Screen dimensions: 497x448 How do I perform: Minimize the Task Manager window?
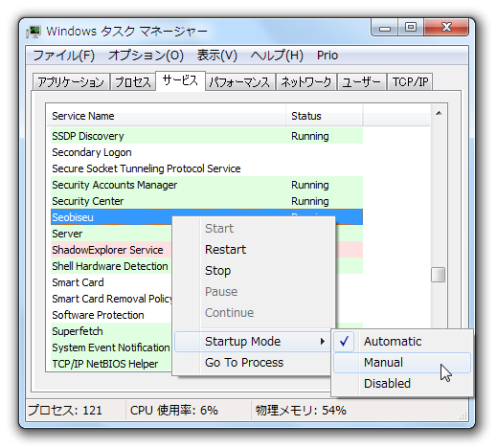click(x=385, y=28)
